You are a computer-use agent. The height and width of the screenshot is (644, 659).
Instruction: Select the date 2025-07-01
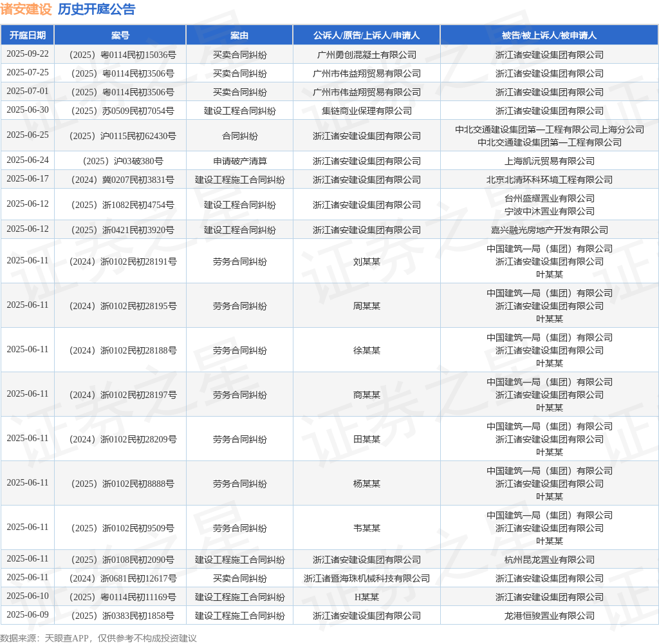[x=27, y=91]
